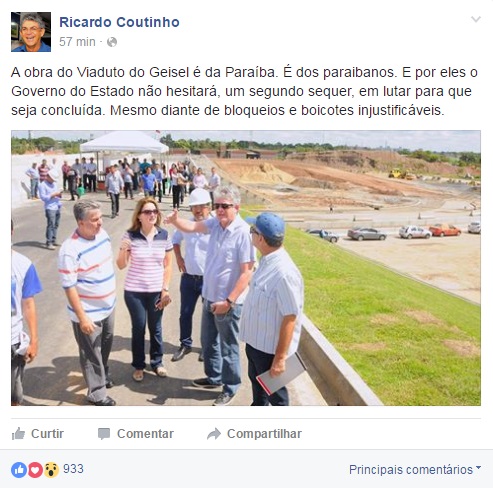Click the red heart reaction icon
Image resolution: width=493 pixels, height=488 pixels.
[x=35, y=470]
